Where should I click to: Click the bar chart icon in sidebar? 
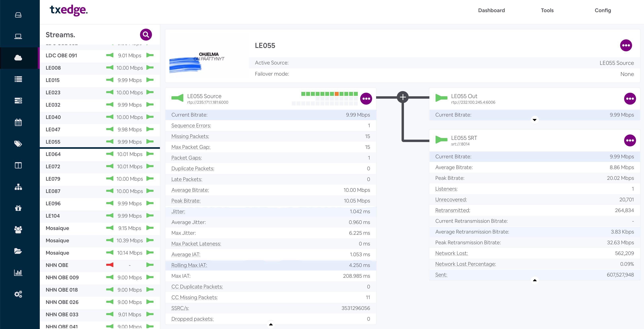click(18, 273)
